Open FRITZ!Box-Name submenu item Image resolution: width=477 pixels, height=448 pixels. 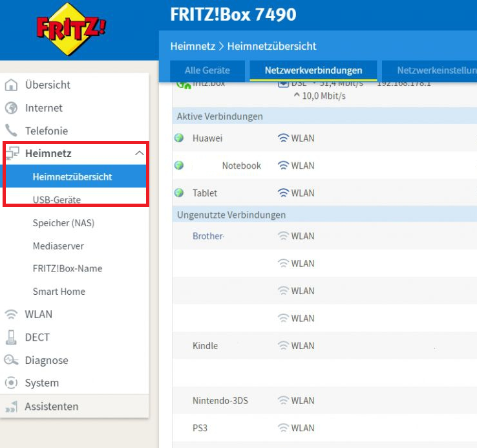67,268
